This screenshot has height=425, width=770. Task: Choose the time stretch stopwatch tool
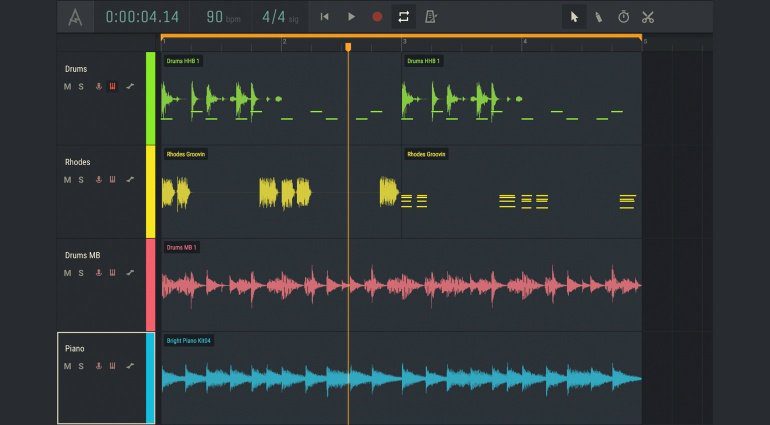623,17
